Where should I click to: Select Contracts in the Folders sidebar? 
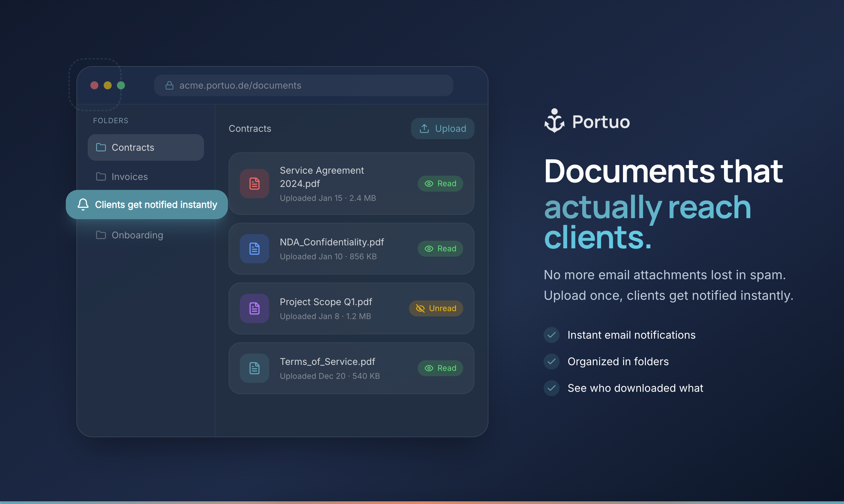click(146, 147)
